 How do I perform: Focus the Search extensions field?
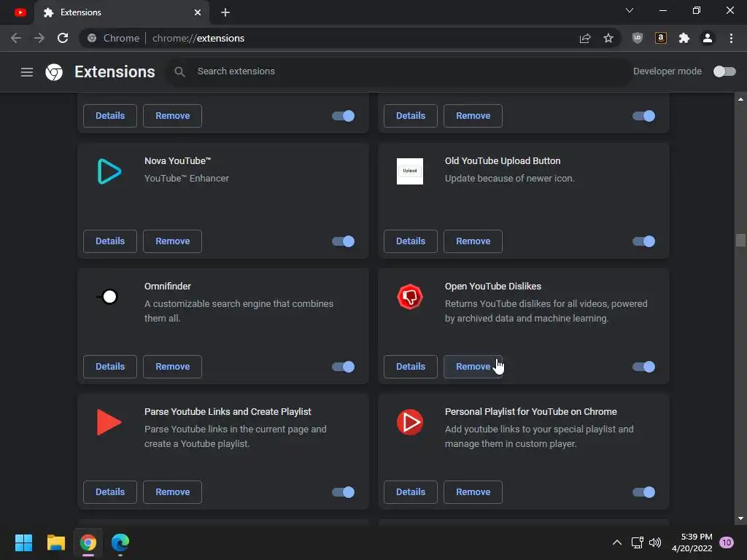point(398,71)
